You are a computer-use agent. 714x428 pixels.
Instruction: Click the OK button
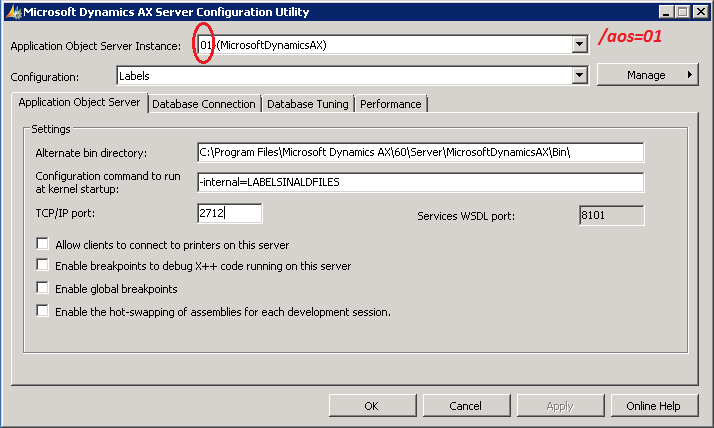(372, 406)
